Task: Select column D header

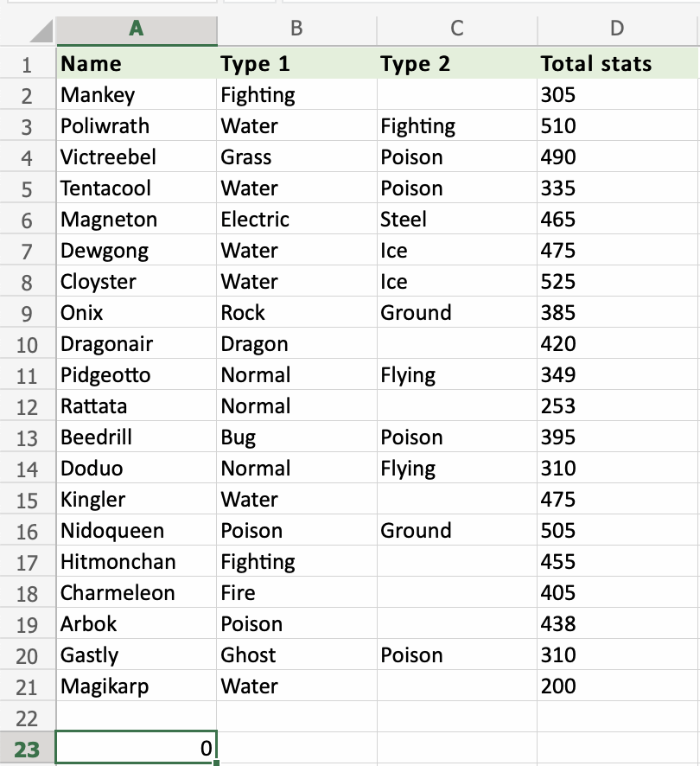Action: click(x=616, y=29)
